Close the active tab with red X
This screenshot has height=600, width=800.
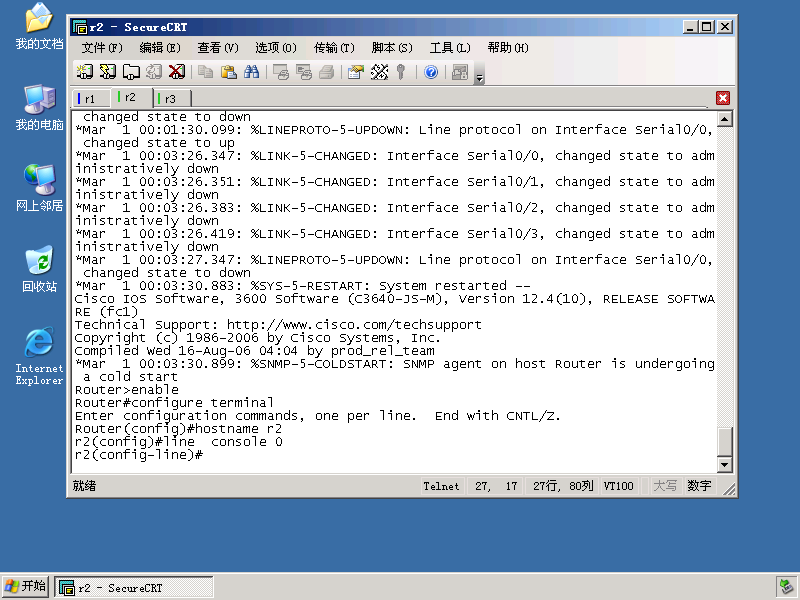723,98
